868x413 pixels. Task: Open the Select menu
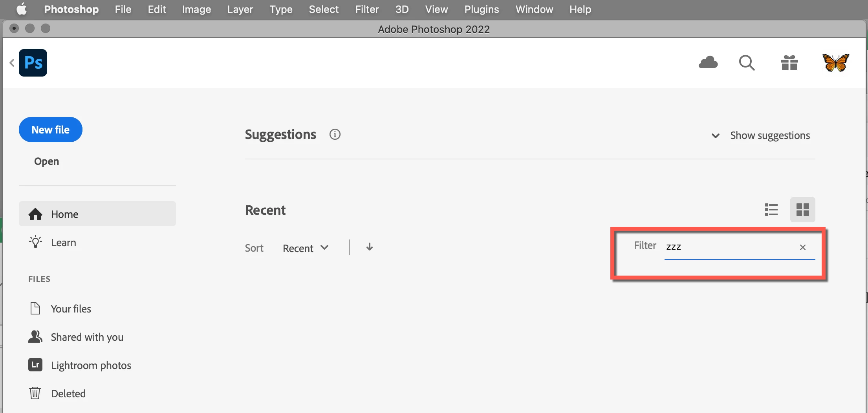coord(324,9)
